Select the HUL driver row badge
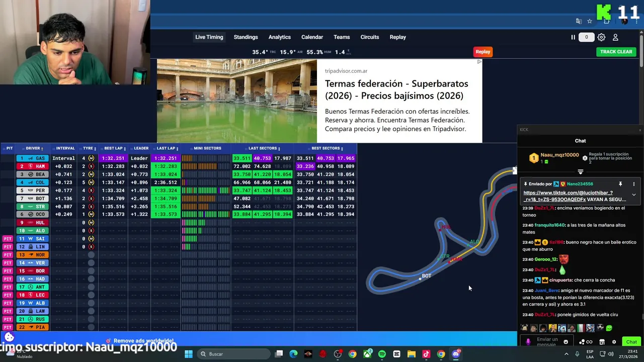Image resolution: width=644 pixels, height=362 pixels. coord(33,223)
